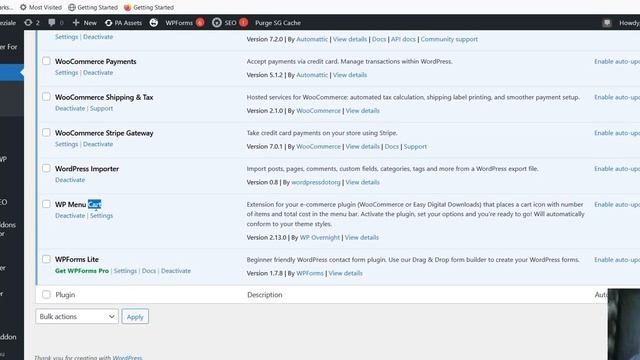The height and width of the screenshot is (360, 640).
Task: Click Purge SG Cache in admin bar
Action: click(278, 23)
